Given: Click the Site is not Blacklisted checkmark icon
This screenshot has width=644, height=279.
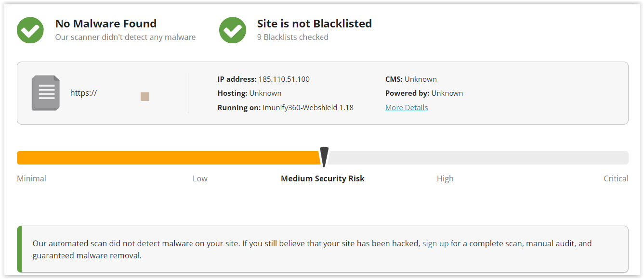Looking at the screenshot, I should point(233,30).
